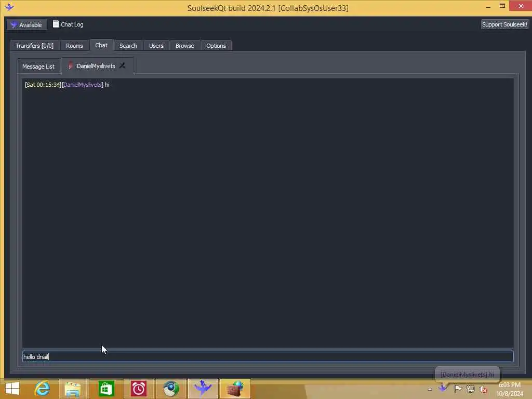
Task: Go to the Search tab
Action: 128,46
